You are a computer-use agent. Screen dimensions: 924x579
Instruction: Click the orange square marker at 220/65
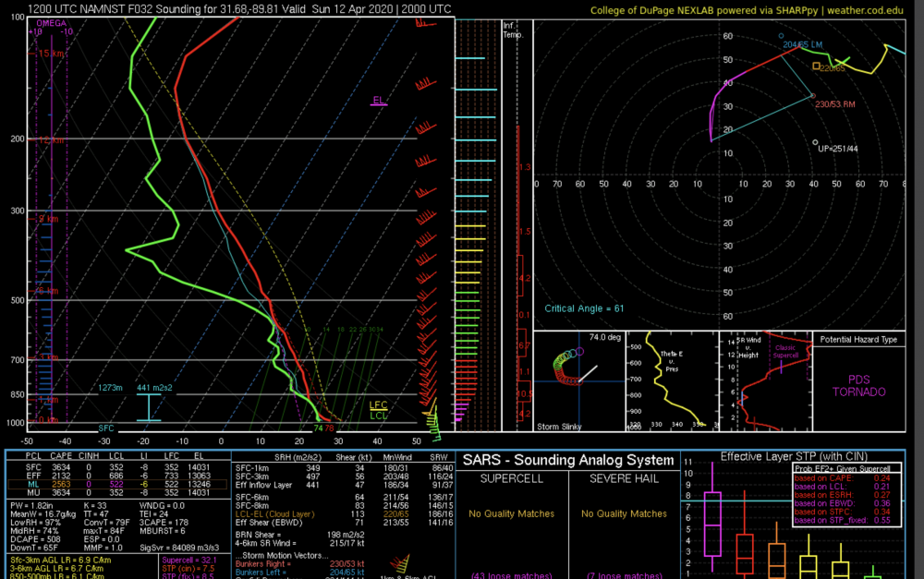pyautogui.click(x=816, y=66)
